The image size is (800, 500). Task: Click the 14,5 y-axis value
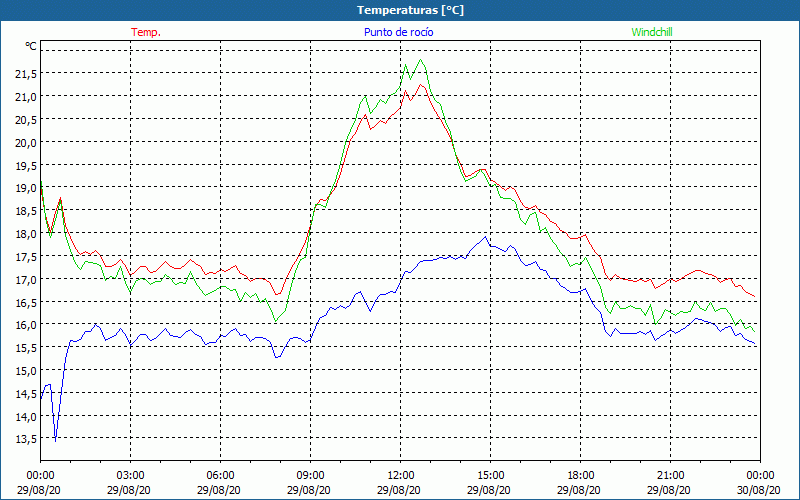coord(26,394)
